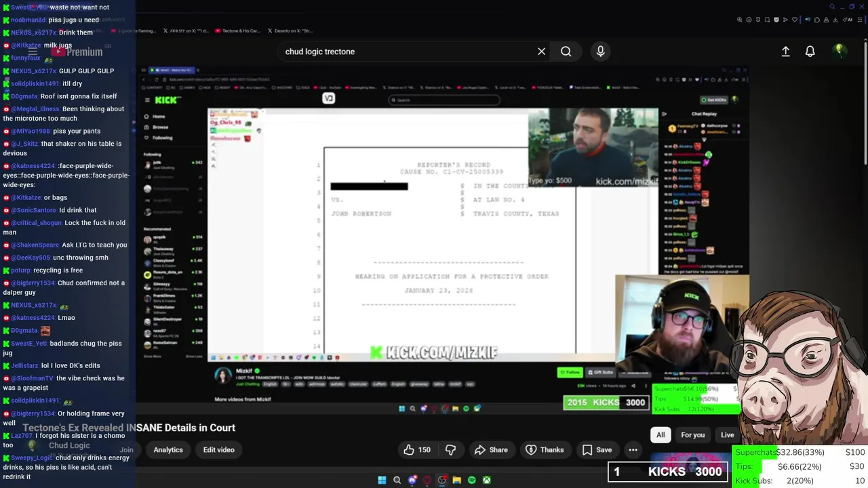Open the browser easy setup menu icon
This screenshot has height=488, width=868.
click(x=860, y=20)
